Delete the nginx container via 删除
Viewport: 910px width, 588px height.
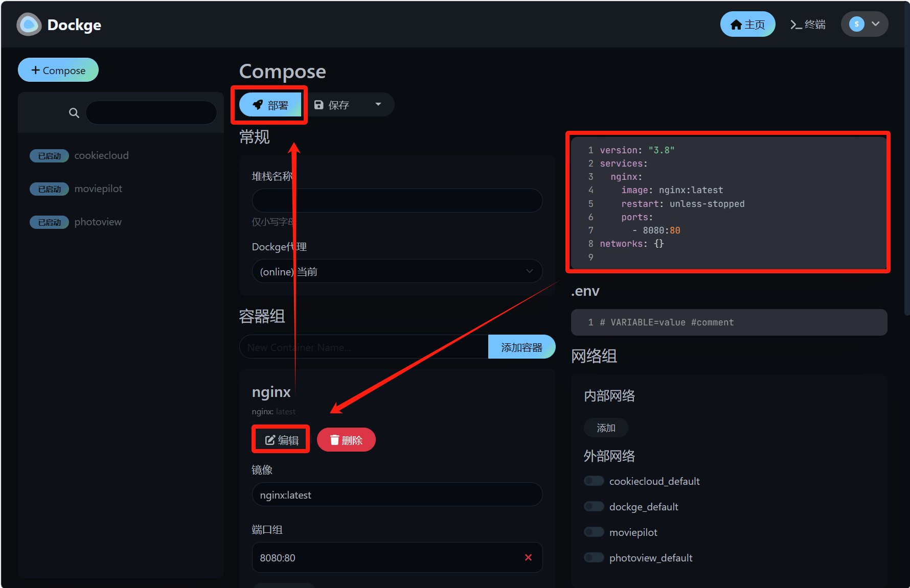(x=346, y=439)
